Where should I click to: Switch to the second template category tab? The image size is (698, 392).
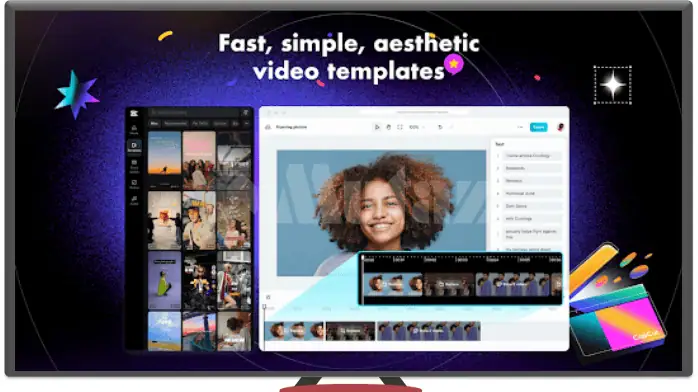[175, 123]
